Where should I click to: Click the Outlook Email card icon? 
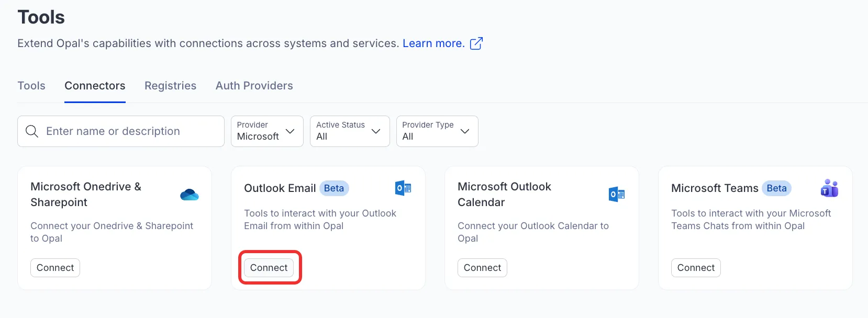coord(403,188)
